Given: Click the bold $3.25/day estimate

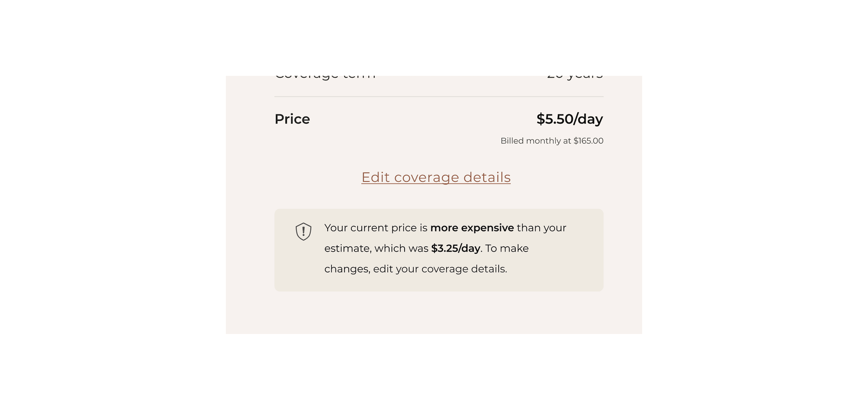Looking at the screenshot, I should [455, 248].
